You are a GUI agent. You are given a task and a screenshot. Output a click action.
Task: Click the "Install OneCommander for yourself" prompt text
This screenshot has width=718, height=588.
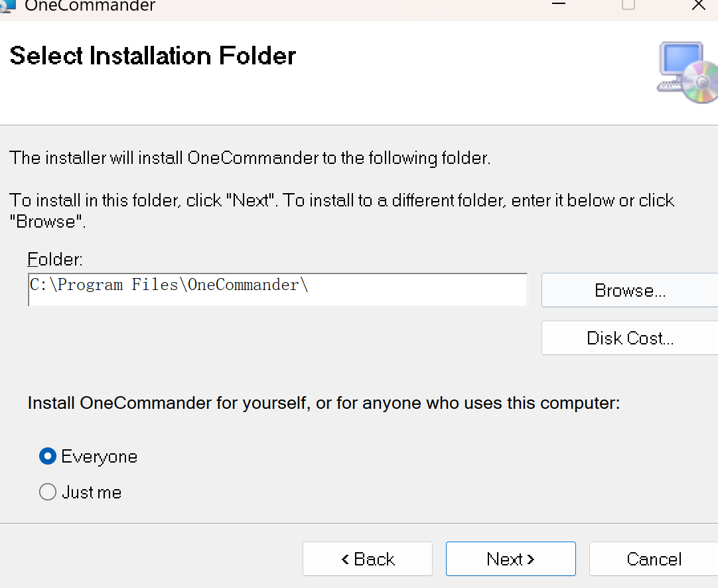click(x=323, y=403)
